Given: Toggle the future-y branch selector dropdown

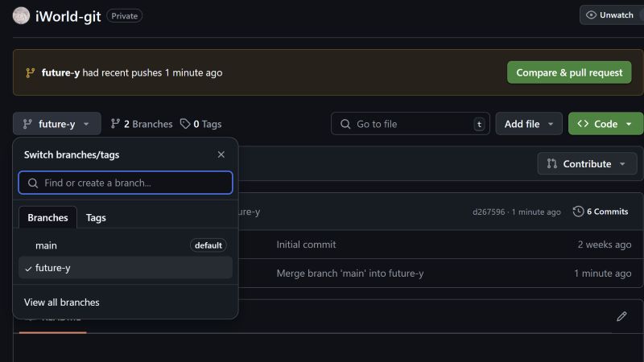Looking at the screenshot, I should [x=56, y=124].
